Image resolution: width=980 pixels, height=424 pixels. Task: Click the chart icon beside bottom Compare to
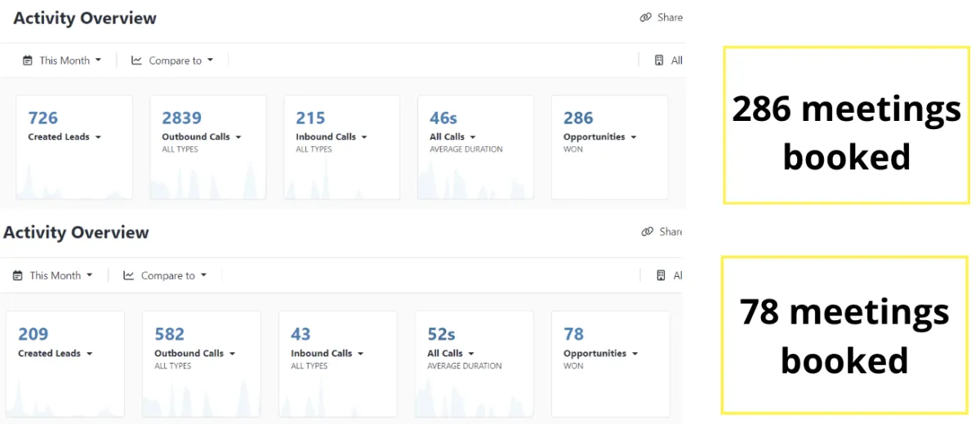pos(129,276)
